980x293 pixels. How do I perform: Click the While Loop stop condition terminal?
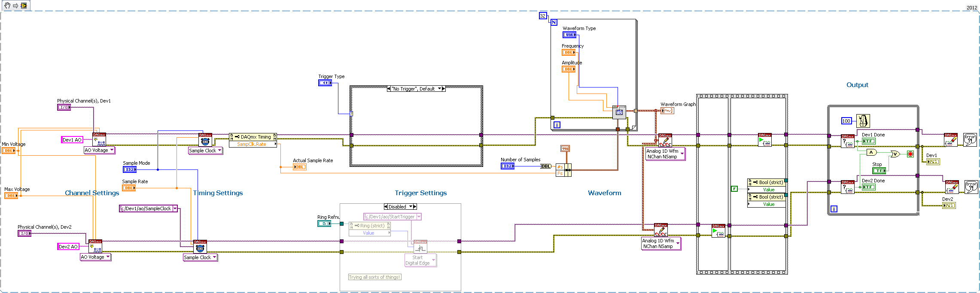(x=910, y=154)
